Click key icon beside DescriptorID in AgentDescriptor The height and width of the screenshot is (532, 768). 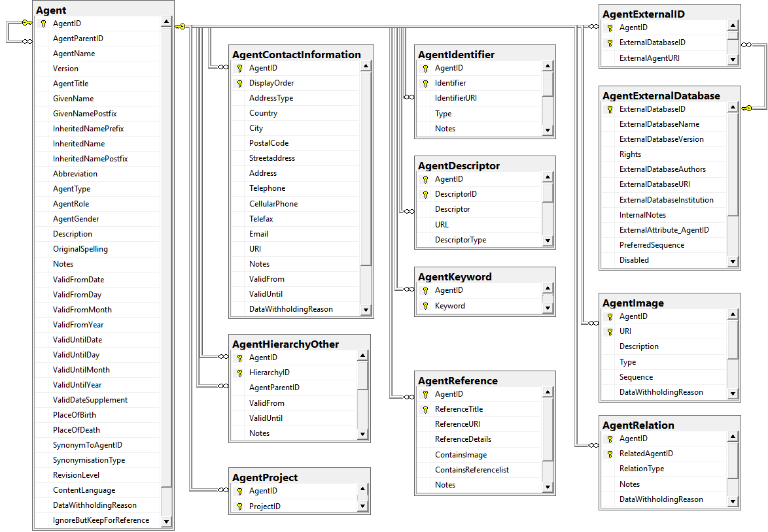tap(426, 194)
